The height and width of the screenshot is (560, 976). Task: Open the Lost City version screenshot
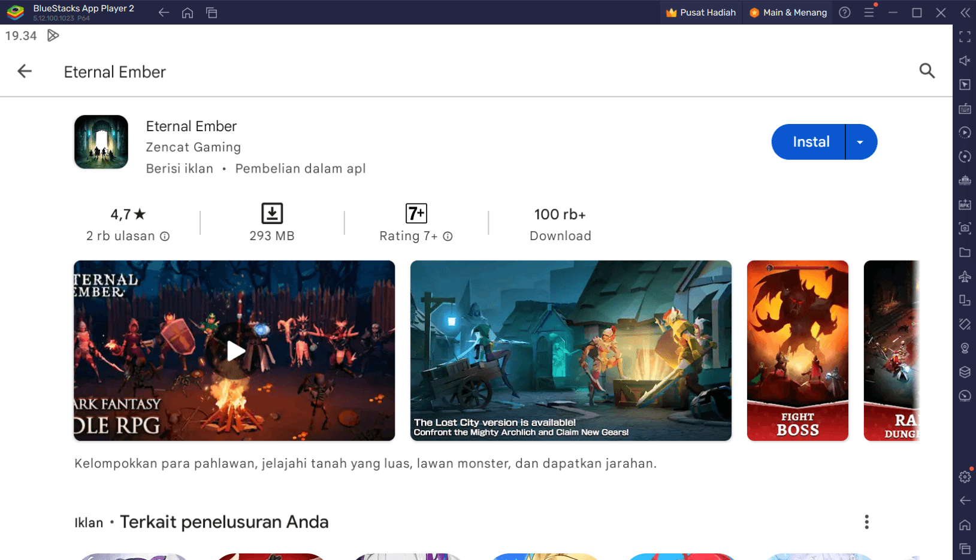tap(571, 351)
